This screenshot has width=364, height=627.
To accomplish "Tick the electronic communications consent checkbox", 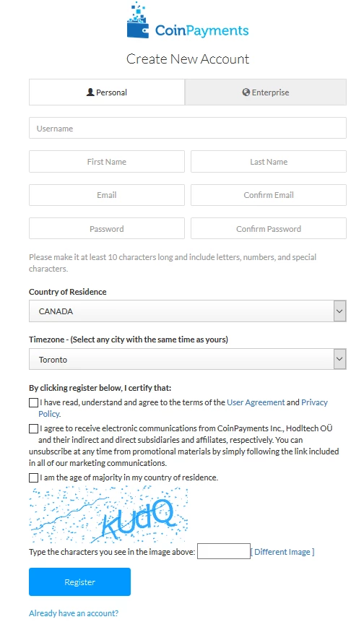I will [x=34, y=428].
